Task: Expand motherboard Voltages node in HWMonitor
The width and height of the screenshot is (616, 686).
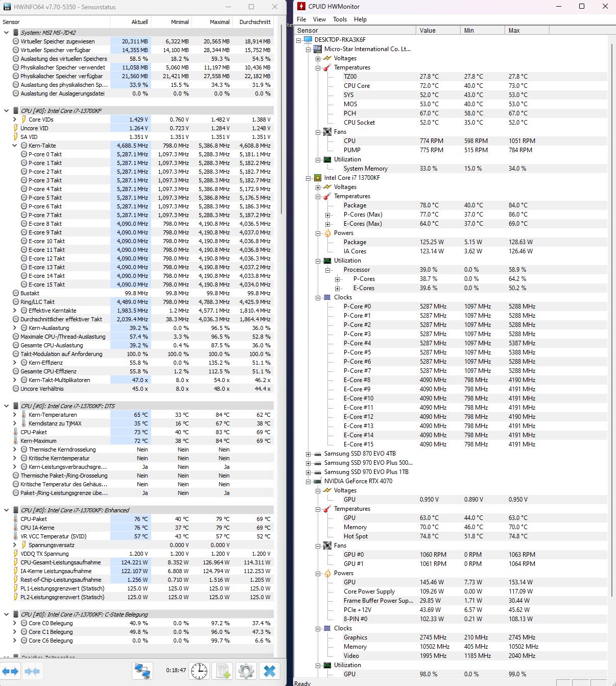Action: tap(318, 58)
